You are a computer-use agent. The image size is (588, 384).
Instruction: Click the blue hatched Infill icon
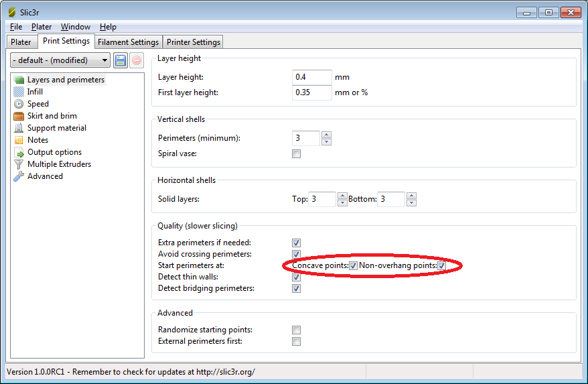coord(19,92)
